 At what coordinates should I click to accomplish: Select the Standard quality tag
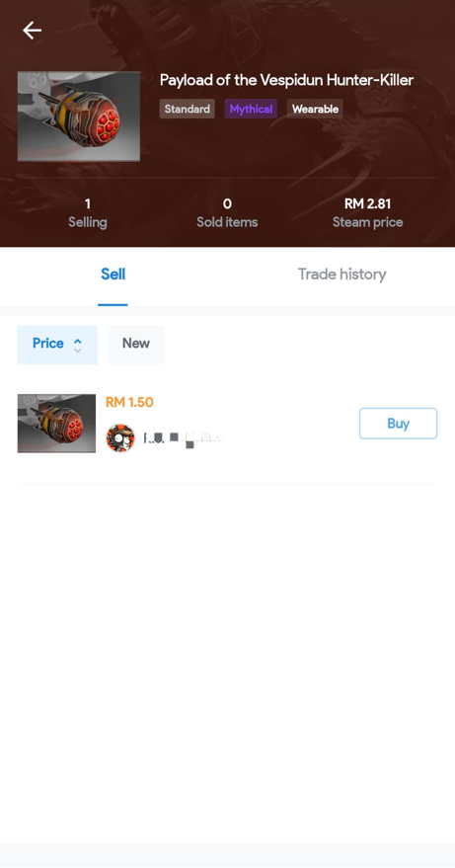click(x=188, y=109)
